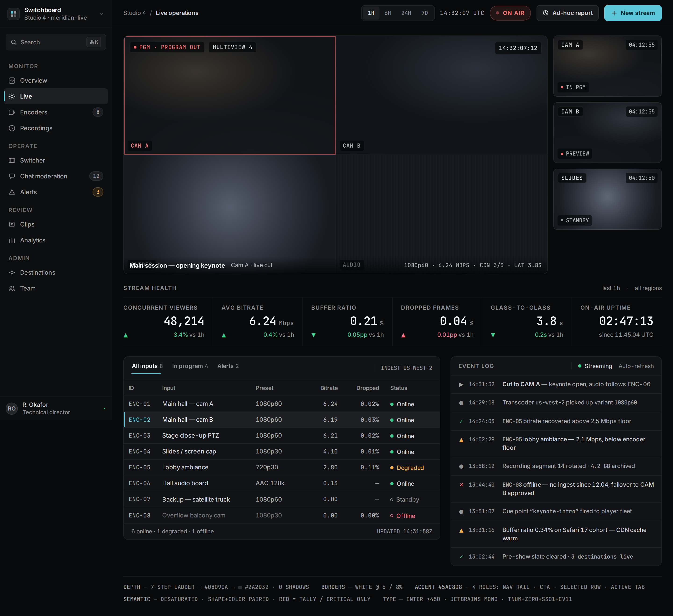
Task: Sort by the Dropped column header
Action: (368, 388)
